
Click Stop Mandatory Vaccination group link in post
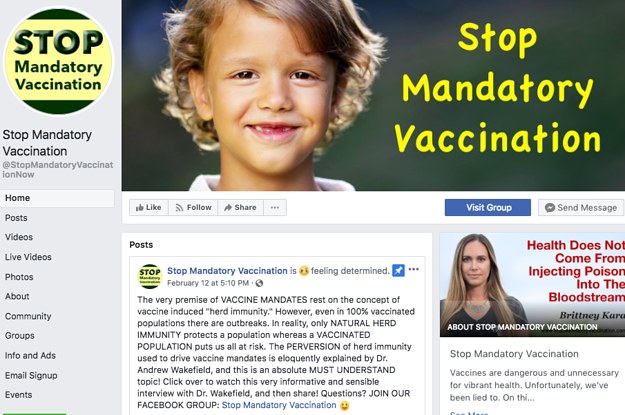point(279,405)
